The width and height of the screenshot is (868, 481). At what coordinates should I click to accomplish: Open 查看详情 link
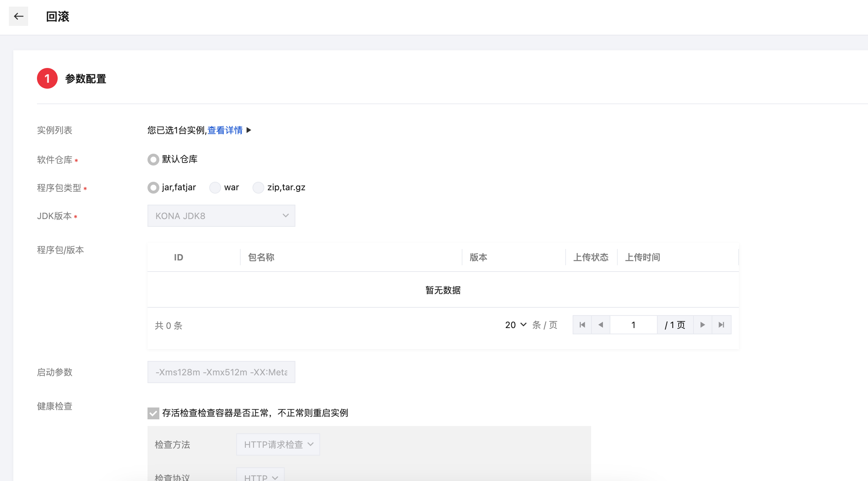tap(225, 130)
